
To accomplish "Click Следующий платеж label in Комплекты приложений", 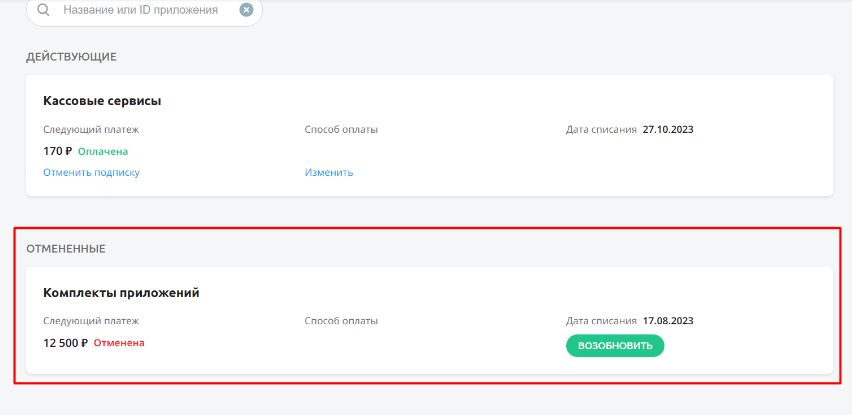I will click(91, 321).
